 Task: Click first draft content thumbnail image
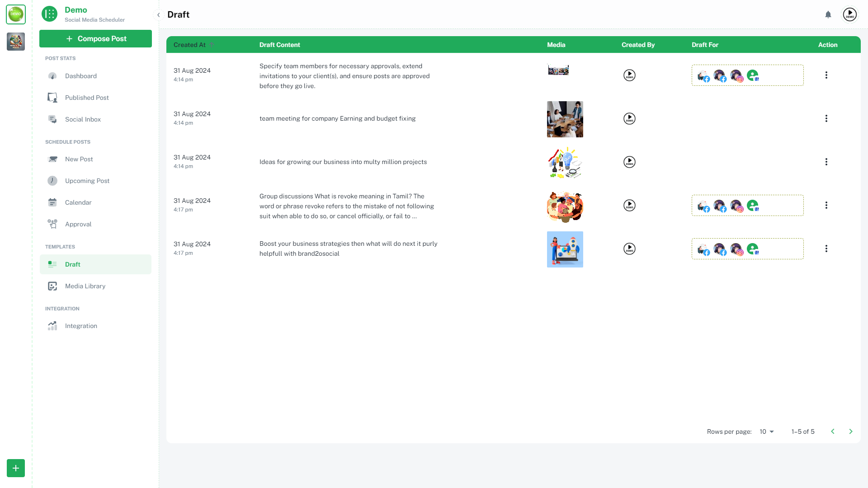coord(558,70)
